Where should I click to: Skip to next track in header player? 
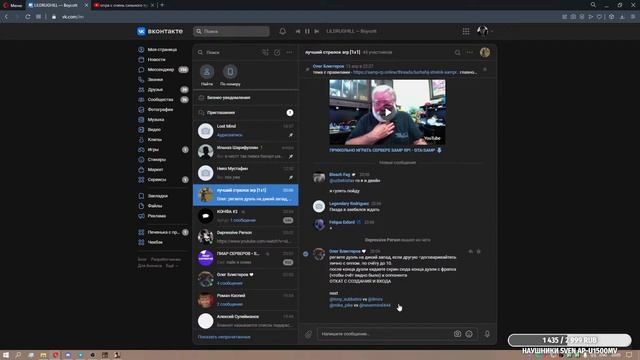317,31
